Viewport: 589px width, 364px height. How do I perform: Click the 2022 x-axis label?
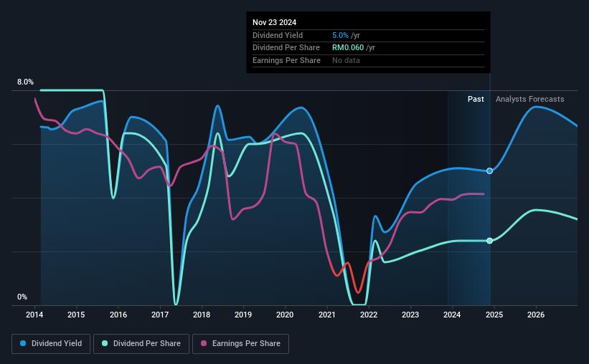[369, 315]
